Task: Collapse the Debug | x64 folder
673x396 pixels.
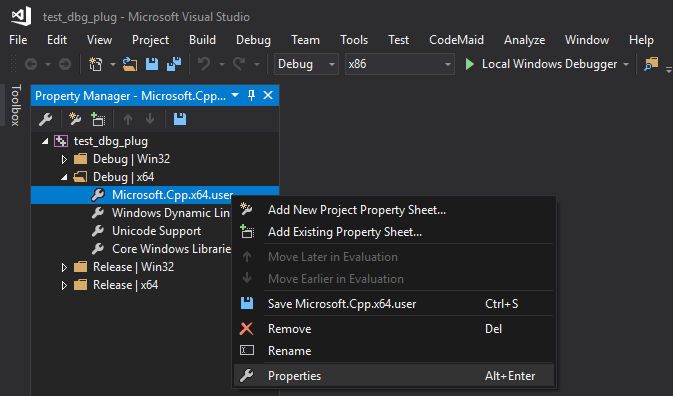Action: pyautogui.click(x=64, y=177)
